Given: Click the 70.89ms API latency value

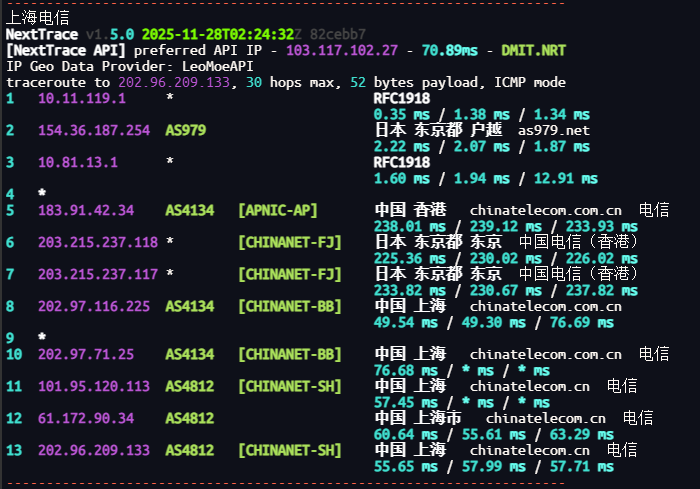Looking at the screenshot, I should [x=456, y=50].
